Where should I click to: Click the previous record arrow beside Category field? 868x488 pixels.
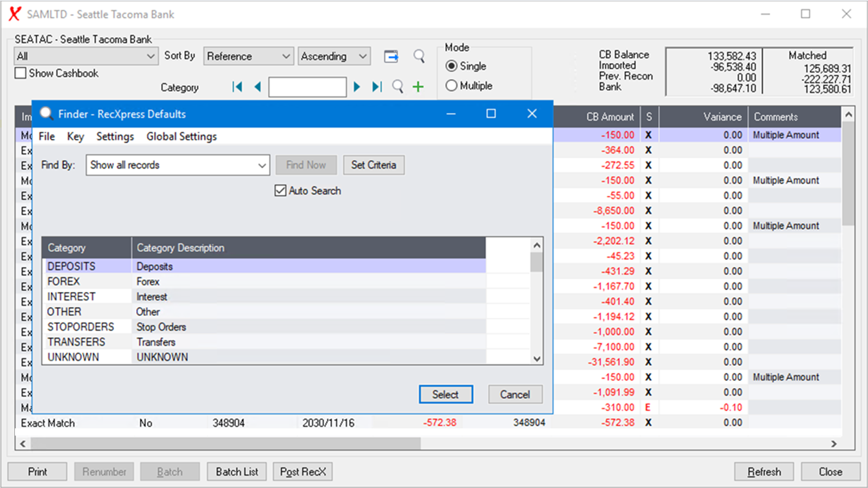(x=257, y=87)
